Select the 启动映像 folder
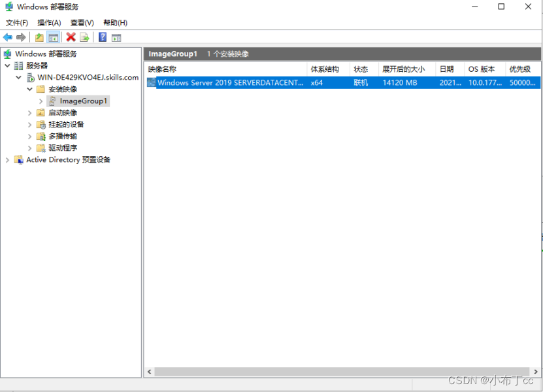 pyautogui.click(x=63, y=112)
